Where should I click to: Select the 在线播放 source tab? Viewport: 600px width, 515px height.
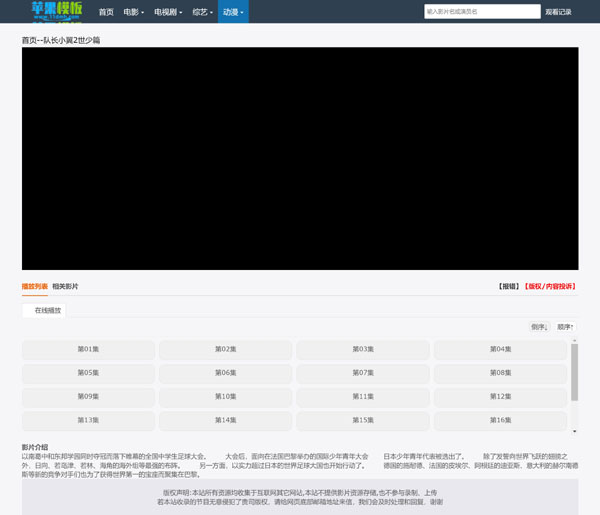tap(48, 311)
